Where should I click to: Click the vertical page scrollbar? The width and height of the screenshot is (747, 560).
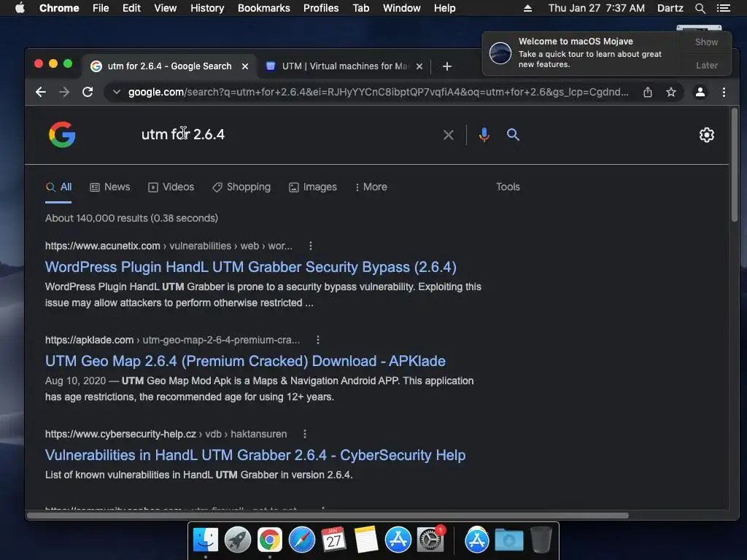tap(734, 164)
